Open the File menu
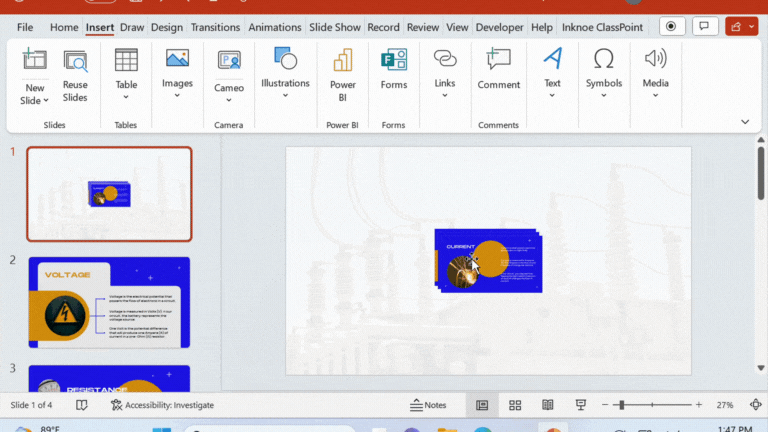The height and width of the screenshot is (432, 768). point(25,27)
